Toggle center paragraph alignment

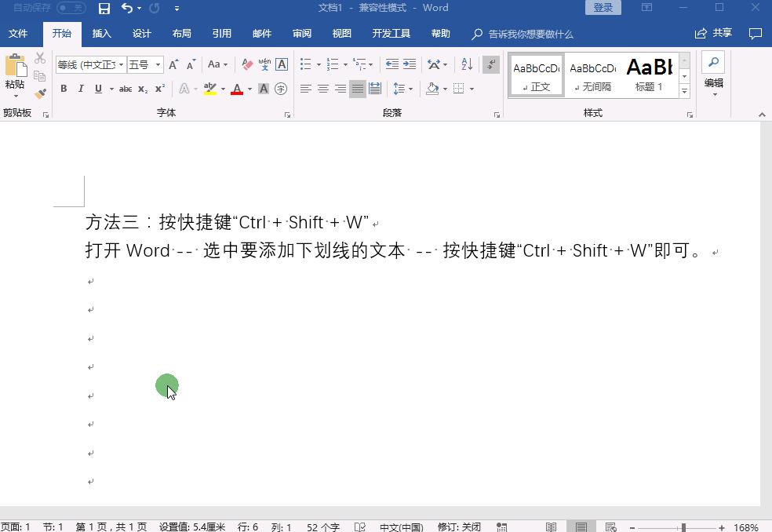pyautogui.click(x=323, y=89)
